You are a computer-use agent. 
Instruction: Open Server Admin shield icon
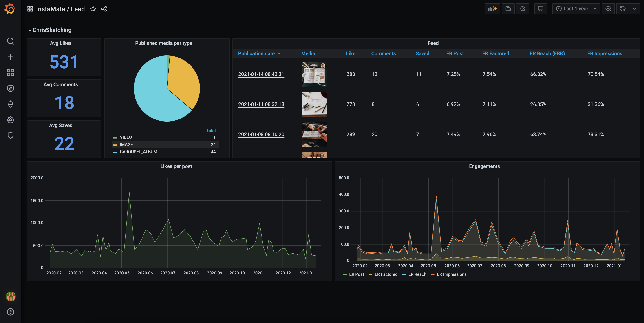pos(10,135)
